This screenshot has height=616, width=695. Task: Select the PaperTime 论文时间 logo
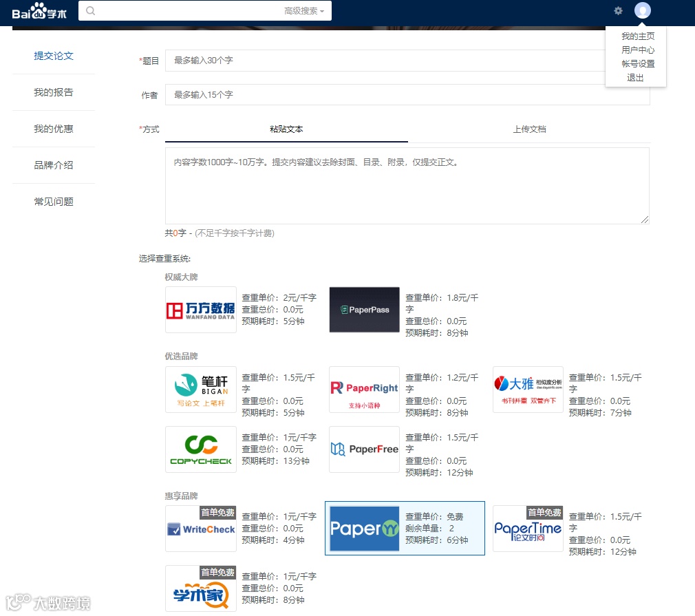(528, 529)
